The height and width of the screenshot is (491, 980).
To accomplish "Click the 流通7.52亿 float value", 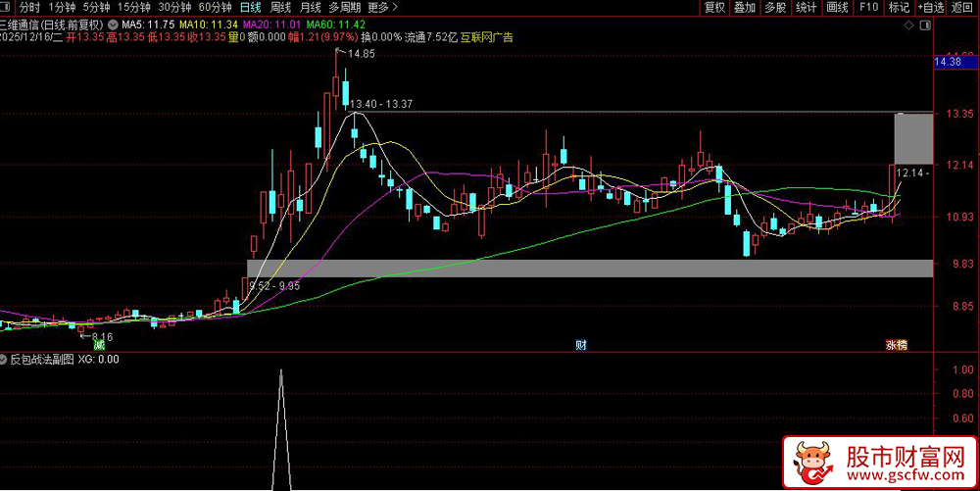I will coord(431,37).
